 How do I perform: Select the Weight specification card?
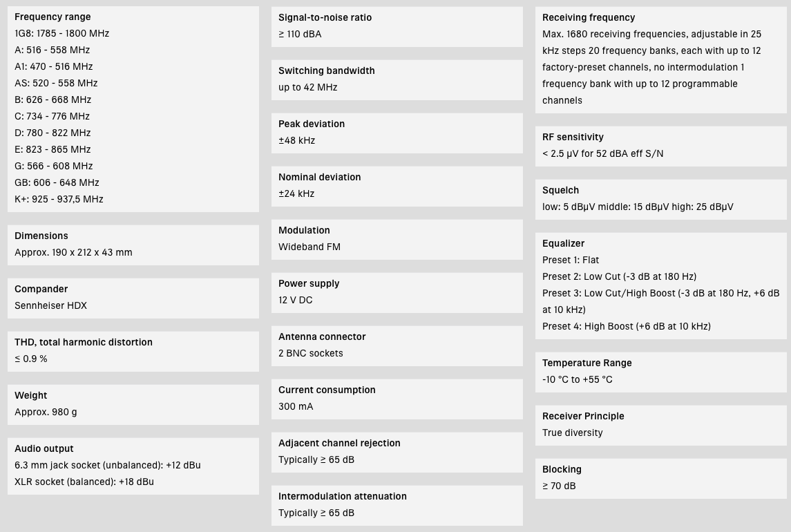(x=133, y=404)
